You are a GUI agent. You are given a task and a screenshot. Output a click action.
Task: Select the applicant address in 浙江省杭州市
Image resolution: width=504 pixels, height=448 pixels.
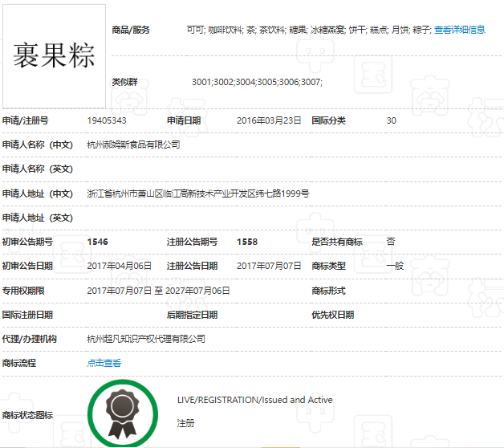[198, 193]
